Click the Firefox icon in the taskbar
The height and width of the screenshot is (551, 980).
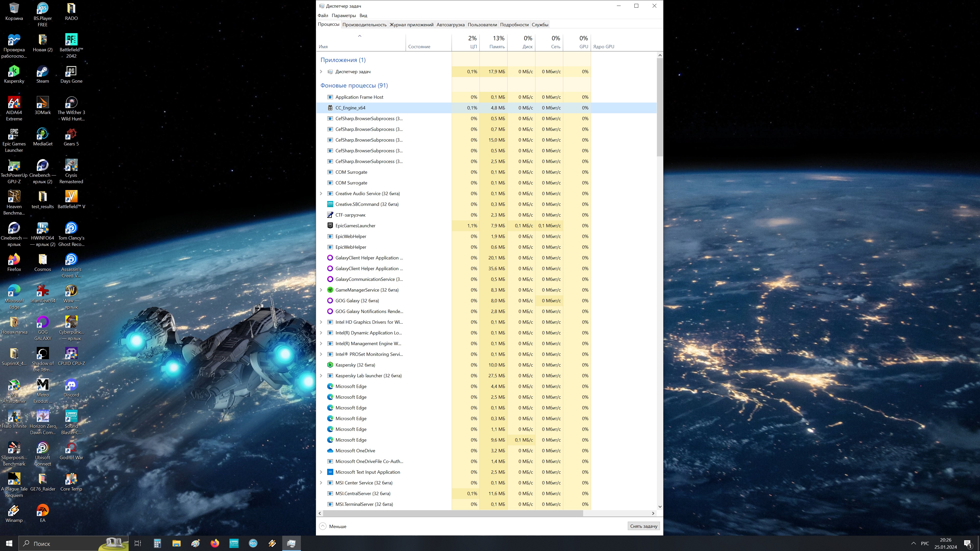tap(215, 543)
